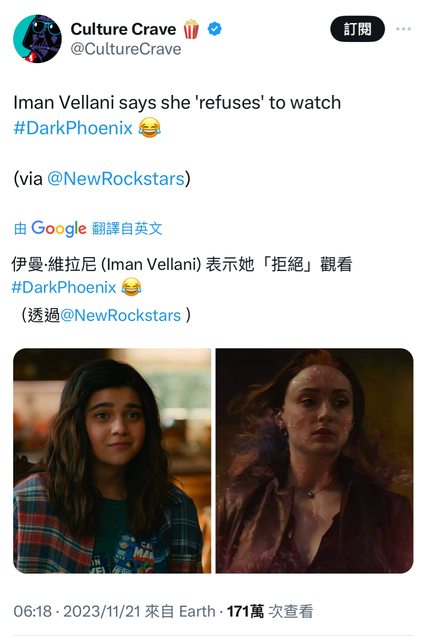This screenshot has height=640, width=427.
Task: Click the 171萬 view count
Action: (245, 611)
